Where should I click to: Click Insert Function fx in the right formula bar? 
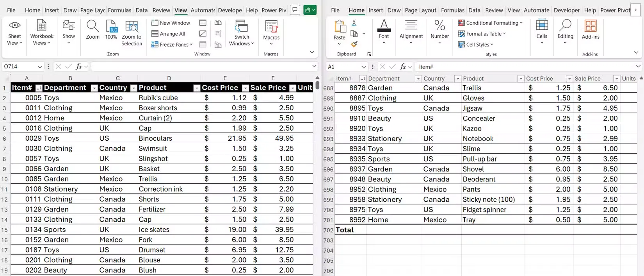point(402,67)
